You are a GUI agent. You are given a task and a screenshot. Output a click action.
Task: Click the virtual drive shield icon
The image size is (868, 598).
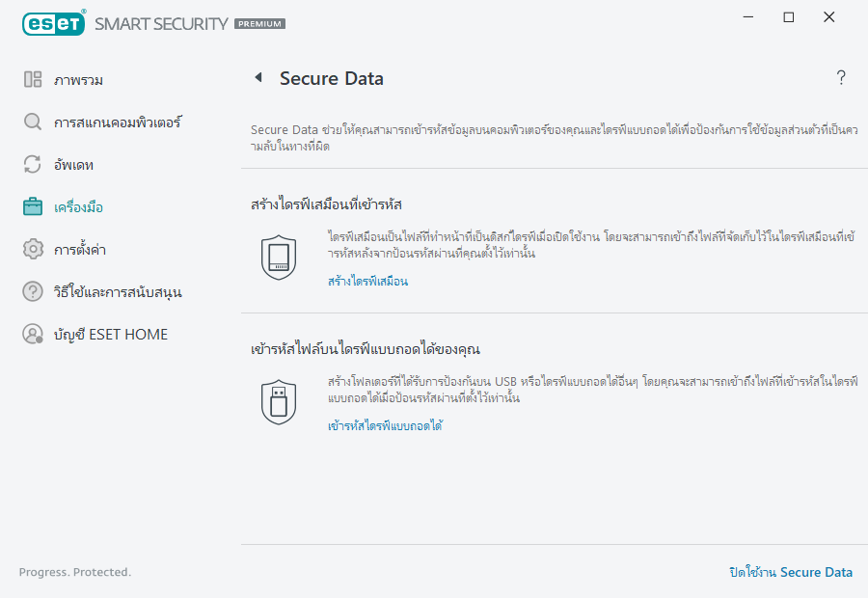click(279, 258)
